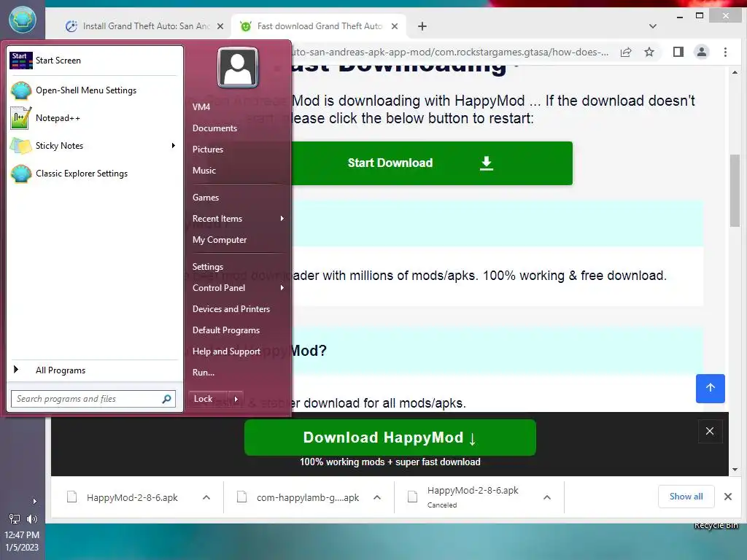Screen dimensions: 747x560
Task: Click the network icon in system tray
Action: tap(15, 519)
